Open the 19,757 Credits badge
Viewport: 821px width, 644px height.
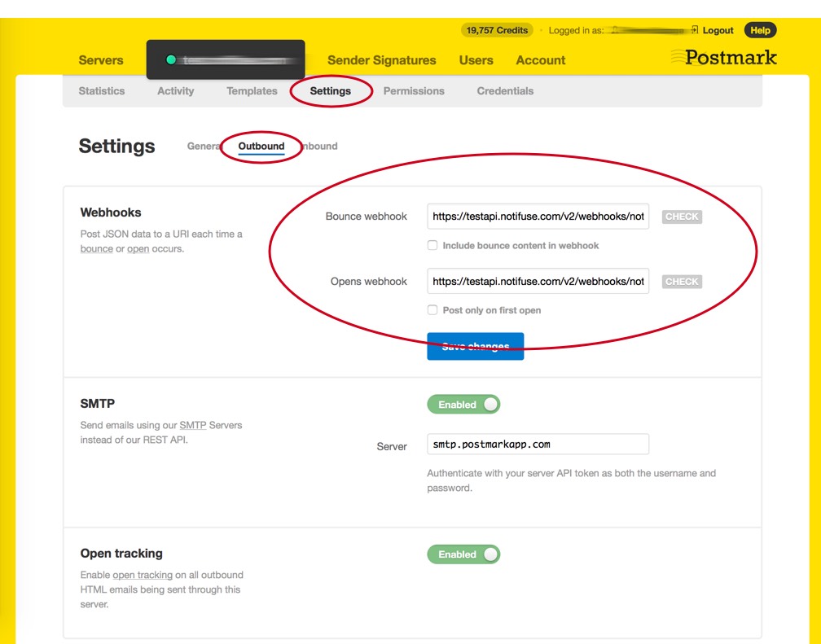click(x=497, y=30)
